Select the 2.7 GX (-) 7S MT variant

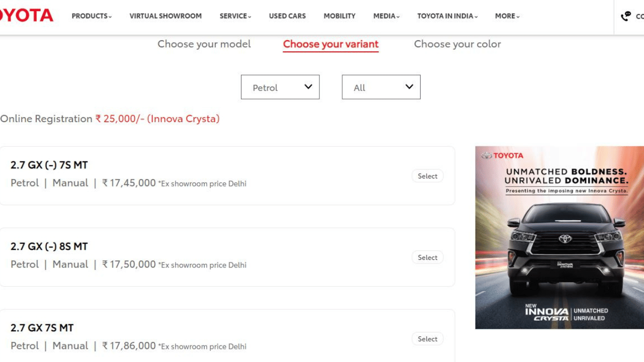[x=427, y=176]
